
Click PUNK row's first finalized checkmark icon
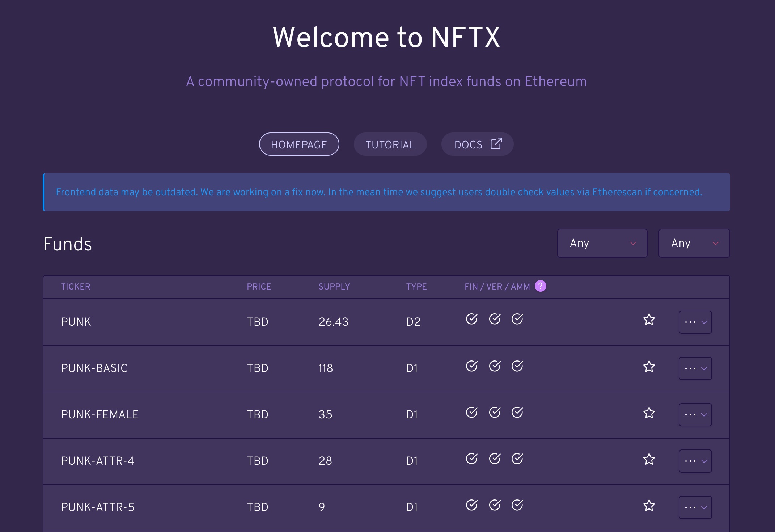pyautogui.click(x=471, y=319)
